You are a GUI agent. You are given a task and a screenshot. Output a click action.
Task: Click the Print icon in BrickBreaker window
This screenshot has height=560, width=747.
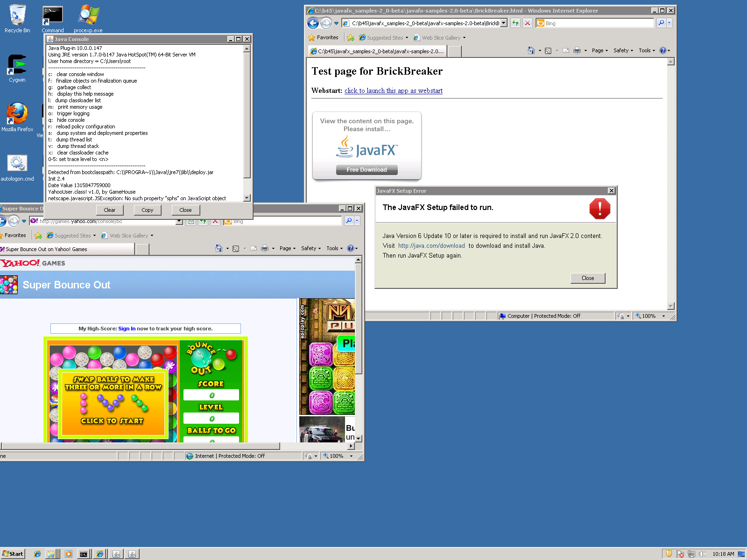pos(577,50)
